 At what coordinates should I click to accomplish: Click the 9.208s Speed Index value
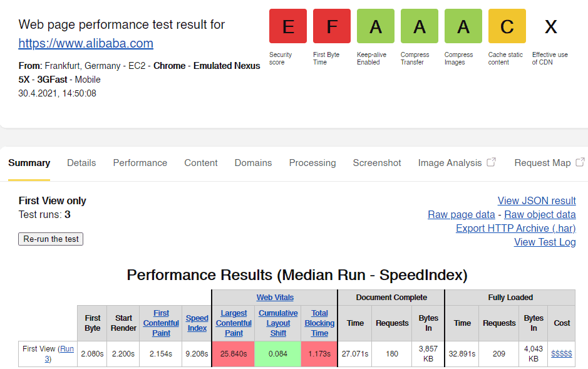pyautogui.click(x=197, y=353)
